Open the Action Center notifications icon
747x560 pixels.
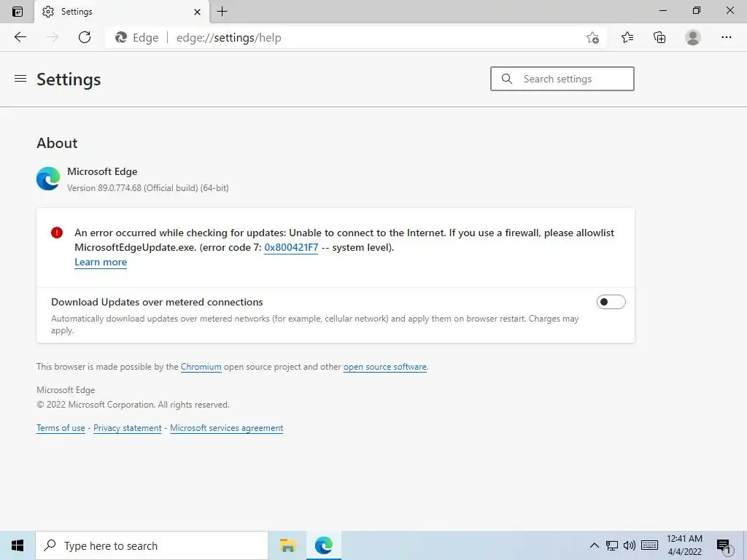724,546
